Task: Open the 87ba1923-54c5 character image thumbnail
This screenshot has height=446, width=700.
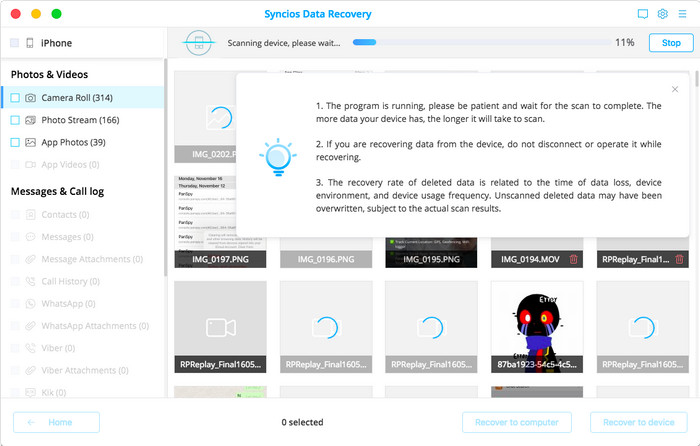Action: tap(537, 327)
